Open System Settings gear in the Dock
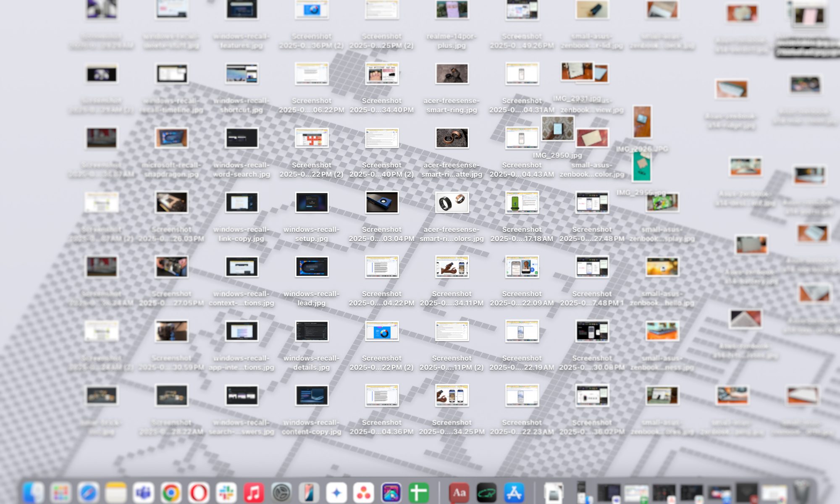 tap(281, 492)
